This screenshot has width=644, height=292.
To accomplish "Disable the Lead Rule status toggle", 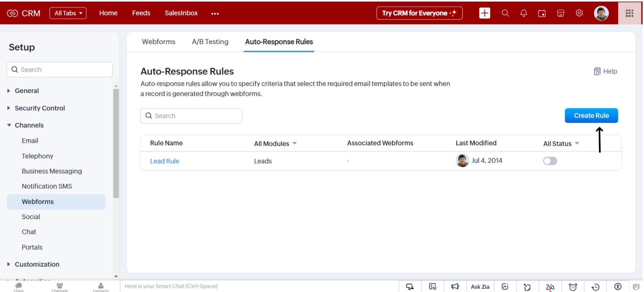I will 550,161.
